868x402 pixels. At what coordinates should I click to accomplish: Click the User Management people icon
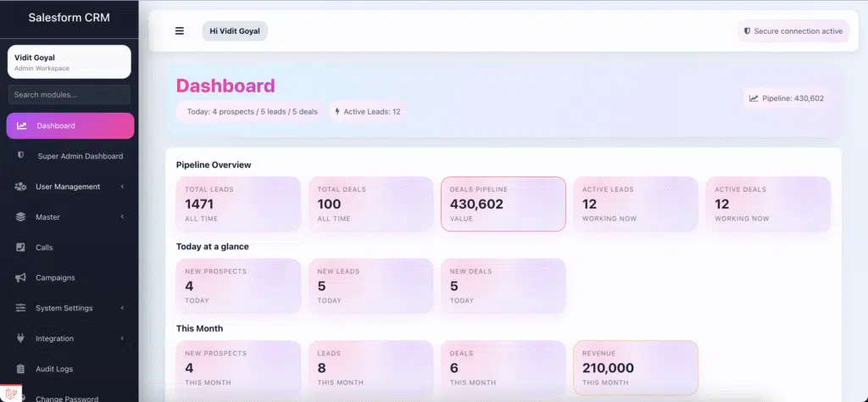point(21,187)
